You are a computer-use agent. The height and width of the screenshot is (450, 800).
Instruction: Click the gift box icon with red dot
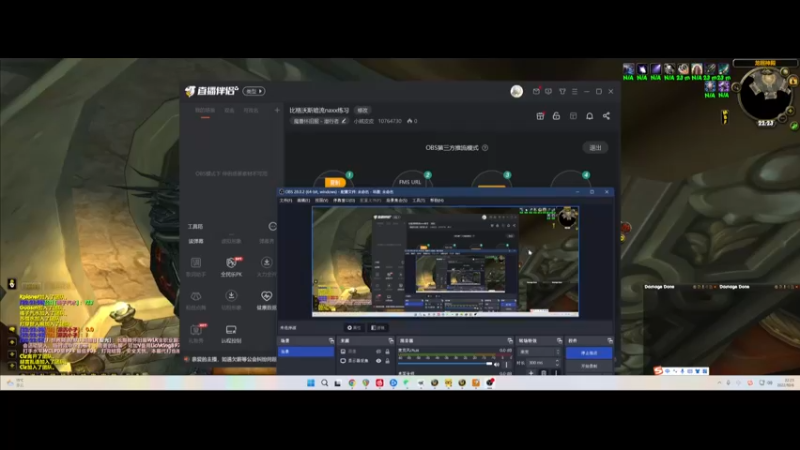[540, 116]
